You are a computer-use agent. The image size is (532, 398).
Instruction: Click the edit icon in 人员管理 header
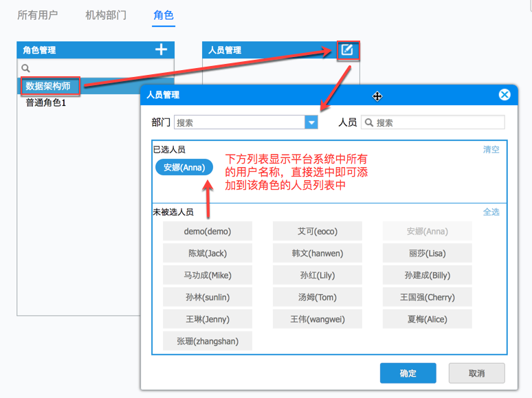coord(347,50)
